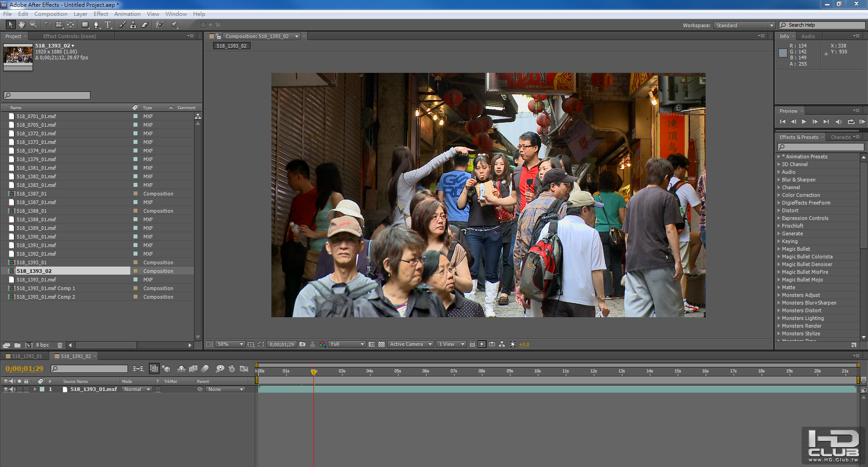
Task: Enable Motion Blur for the timeline
Action: (205, 369)
